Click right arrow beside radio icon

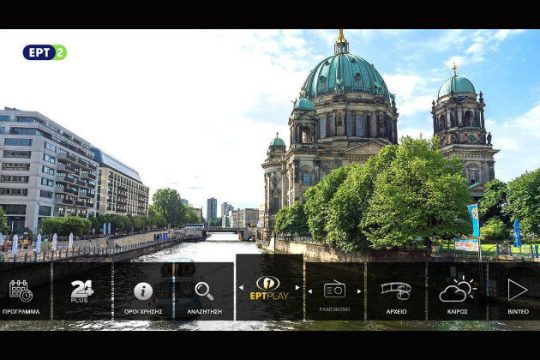[x=359, y=291]
